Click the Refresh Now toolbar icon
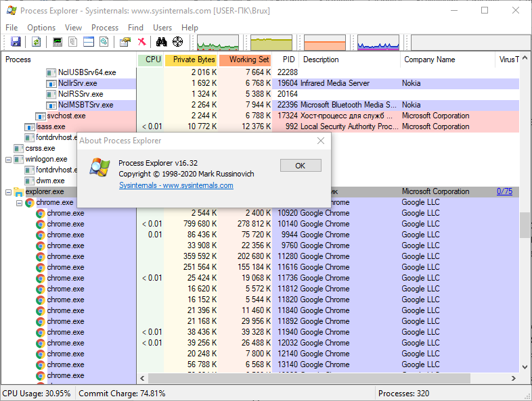The height and width of the screenshot is (401, 532). tap(36, 42)
